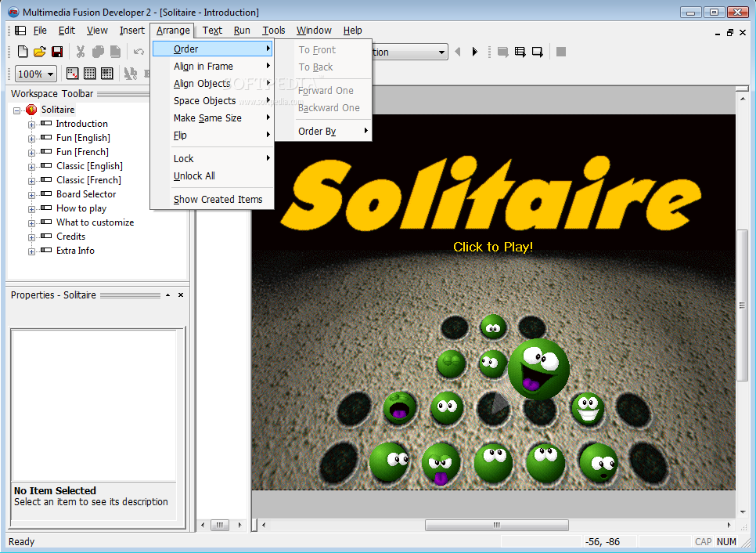Click the Open folder toolbar icon

click(x=40, y=51)
